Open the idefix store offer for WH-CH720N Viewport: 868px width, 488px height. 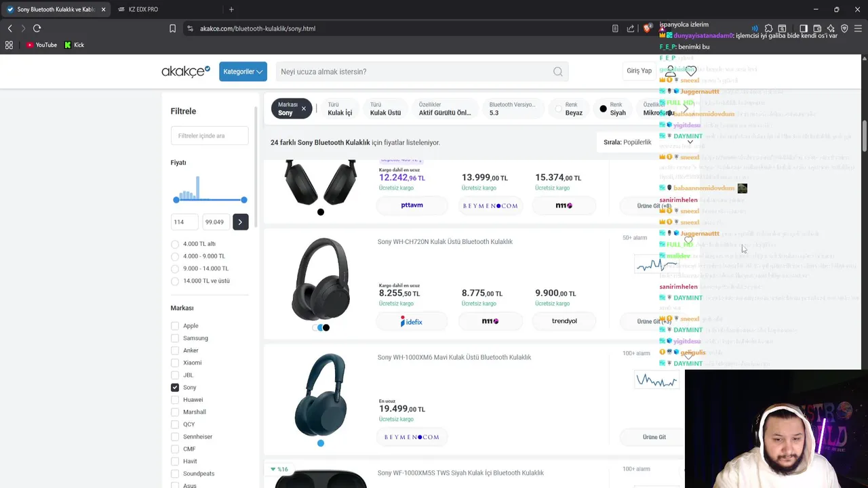point(412,321)
